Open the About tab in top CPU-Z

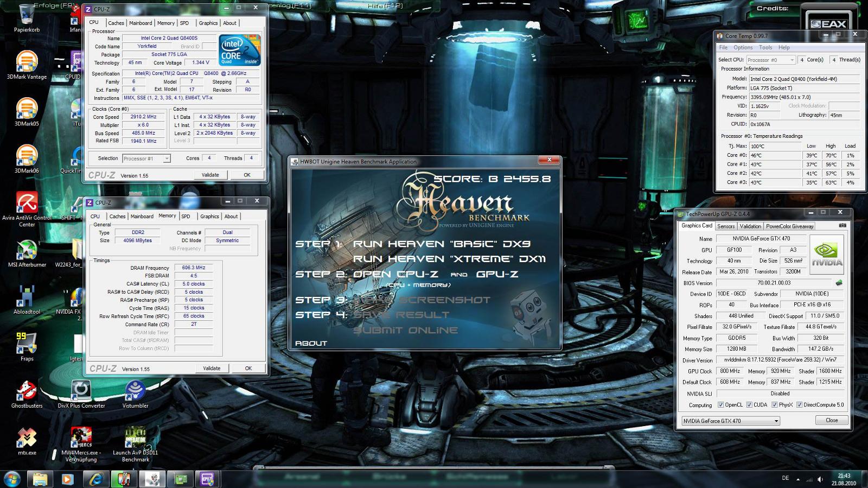pos(230,23)
